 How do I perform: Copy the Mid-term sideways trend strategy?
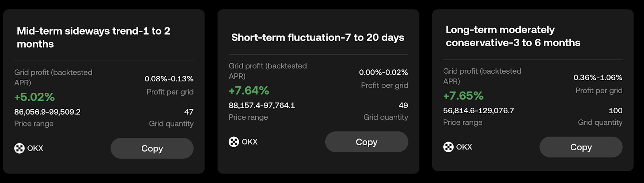[152, 148]
